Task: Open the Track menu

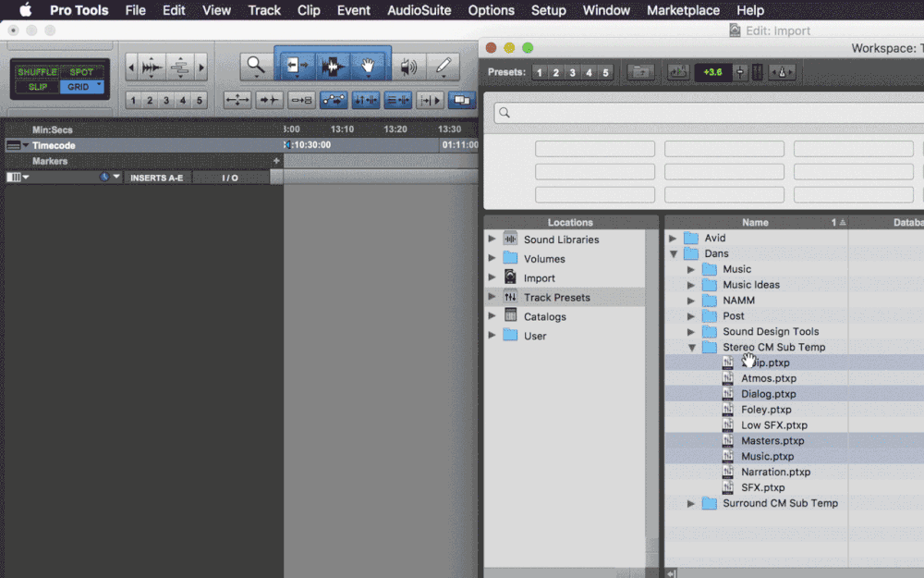Action: click(x=264, y=10)
